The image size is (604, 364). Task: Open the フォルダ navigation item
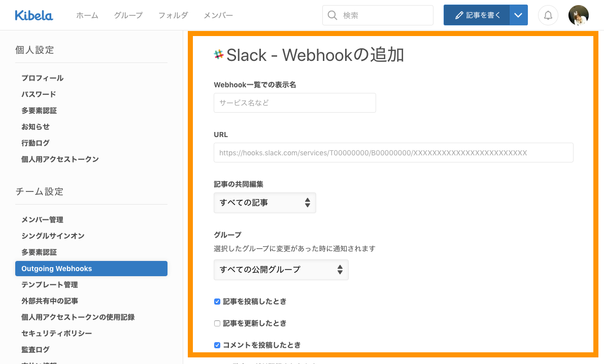(x=173, y=15)
